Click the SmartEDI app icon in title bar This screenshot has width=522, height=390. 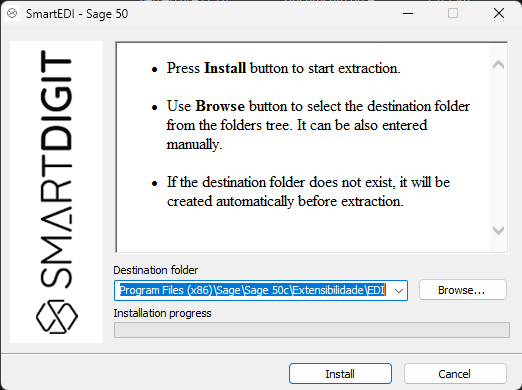[12, 14]
